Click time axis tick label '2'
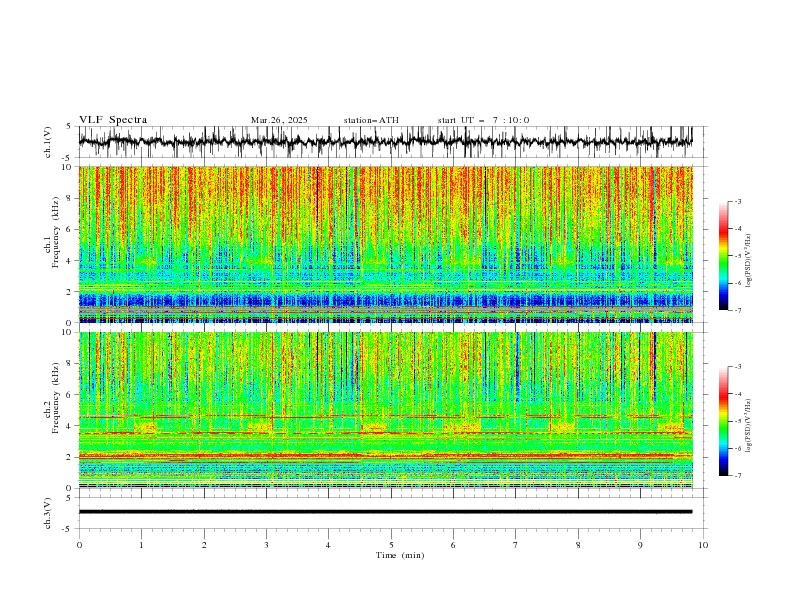792x612 pixels. pyautogui.click(x=204, y=545)
